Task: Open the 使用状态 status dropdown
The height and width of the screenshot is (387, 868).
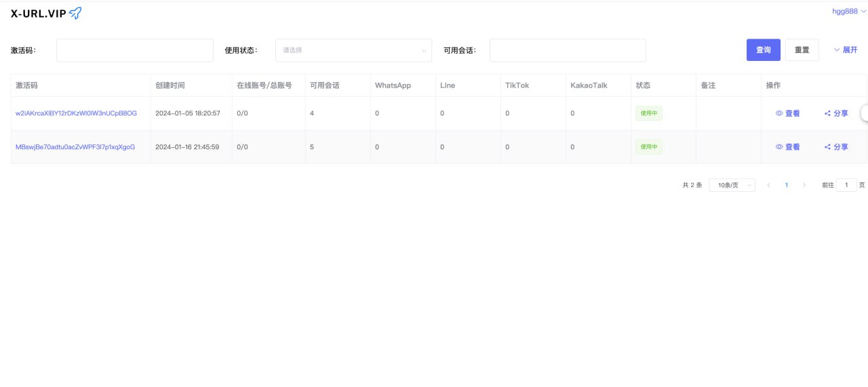Action: [353, 50]
